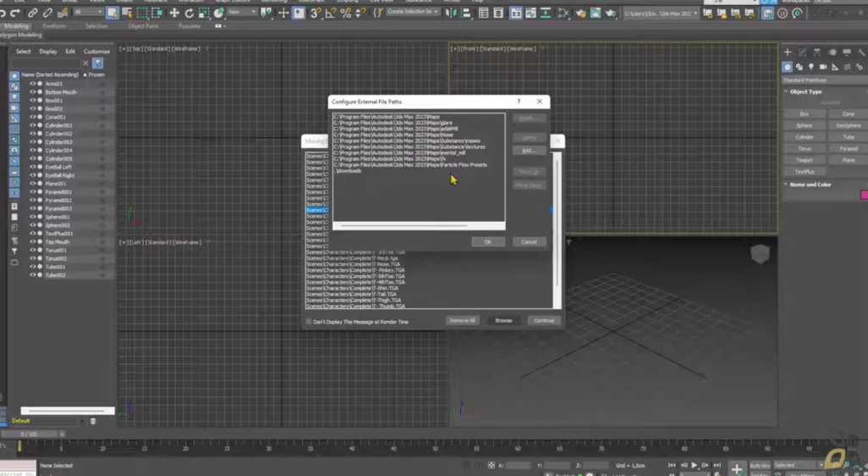The height and width of the screenshot is (476, 868).
Task: Activate the Select and Scale tool
Action: pos(204,12)
